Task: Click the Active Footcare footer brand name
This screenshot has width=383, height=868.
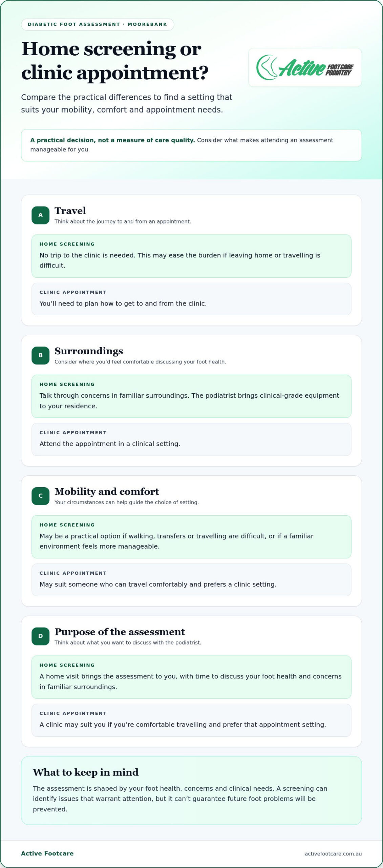Action: [x=47, y=853]
